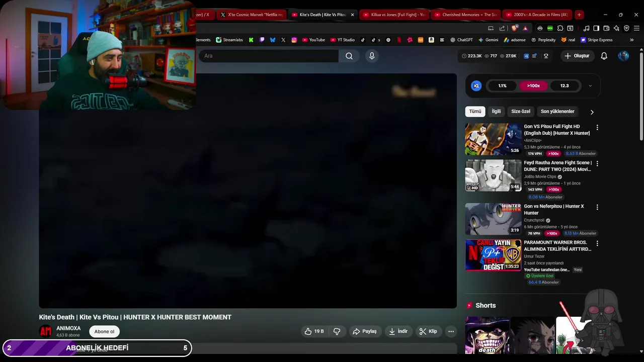Open Brave wallet icon in toolbar
This screenshot has height=362, width=644.
pyautogui.click(x=606, y=28)
